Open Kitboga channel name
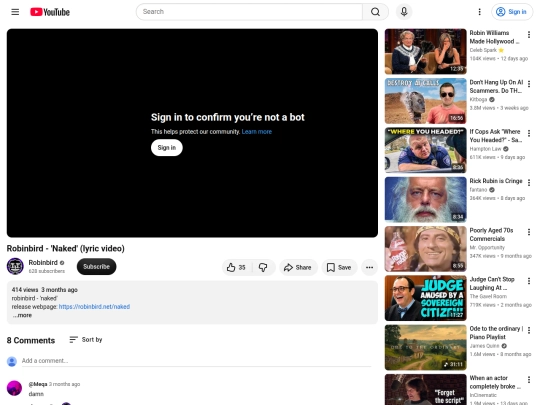The image size is (540, 405). [478, 99]
